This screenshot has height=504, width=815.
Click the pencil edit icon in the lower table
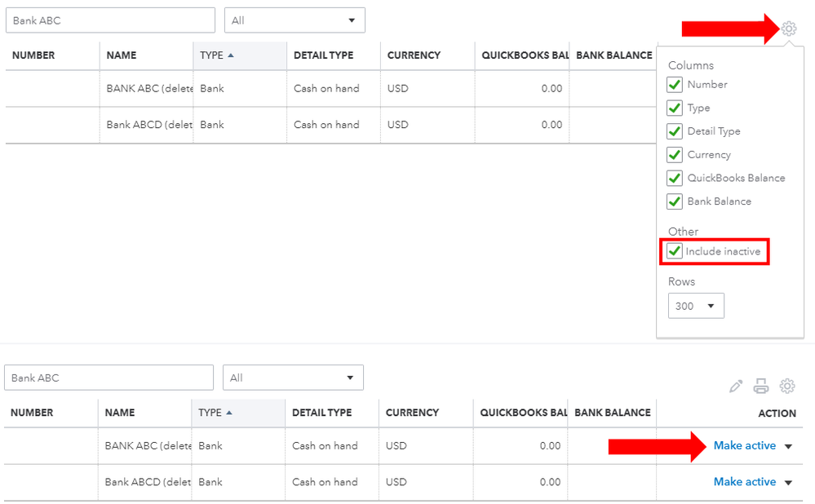tap(736, 386)
